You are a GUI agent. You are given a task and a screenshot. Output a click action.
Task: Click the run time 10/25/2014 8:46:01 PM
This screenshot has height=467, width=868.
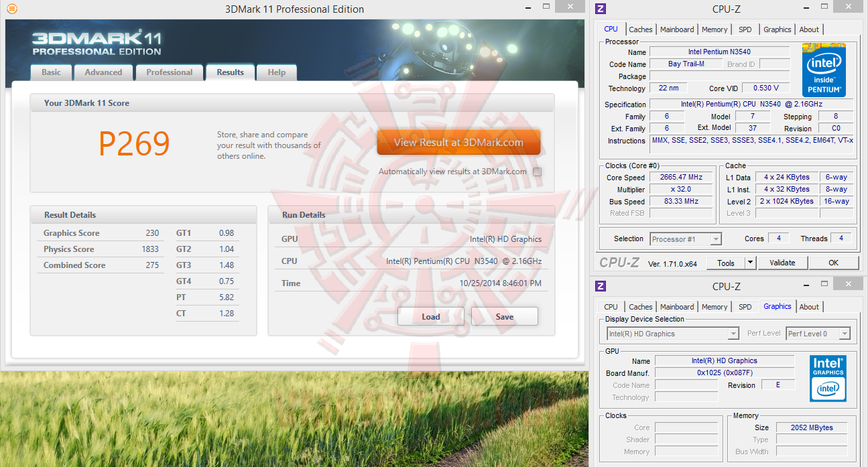(500, 283)
